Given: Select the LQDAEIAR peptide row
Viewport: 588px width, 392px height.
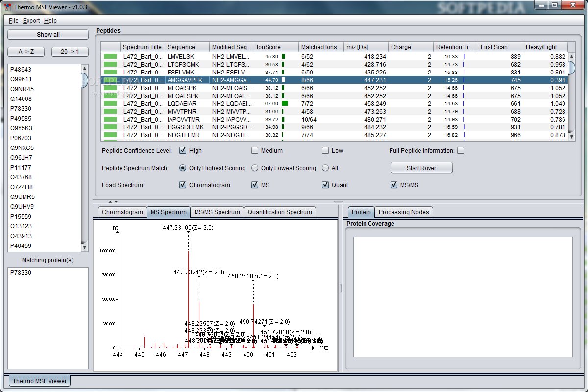Looking at the screenshot, I should 334,103.
